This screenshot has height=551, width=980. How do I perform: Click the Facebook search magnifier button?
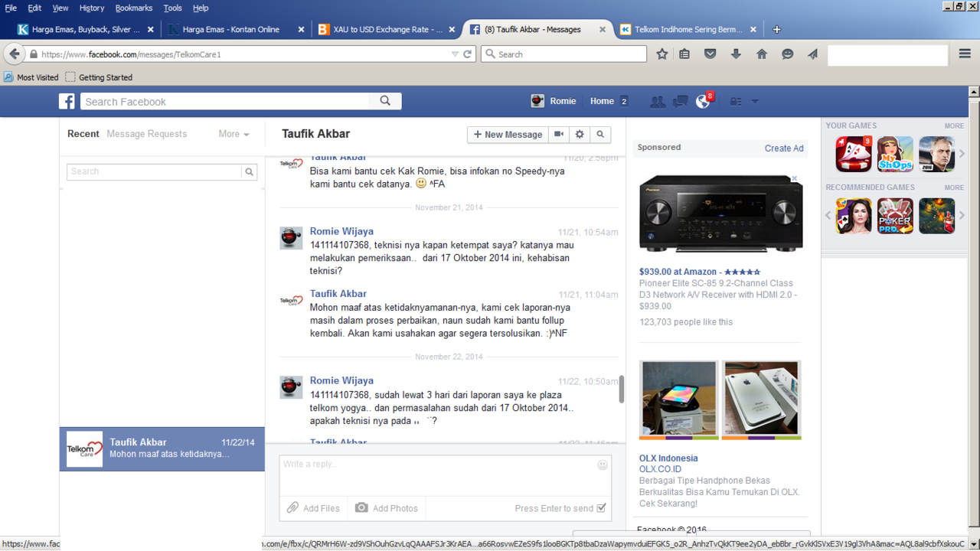[x=385, y=101]
